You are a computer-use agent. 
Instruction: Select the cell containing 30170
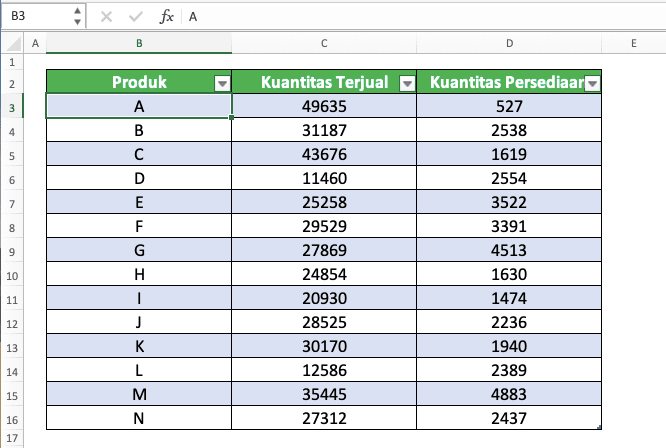pyautogui.click(x=324, y=346)
